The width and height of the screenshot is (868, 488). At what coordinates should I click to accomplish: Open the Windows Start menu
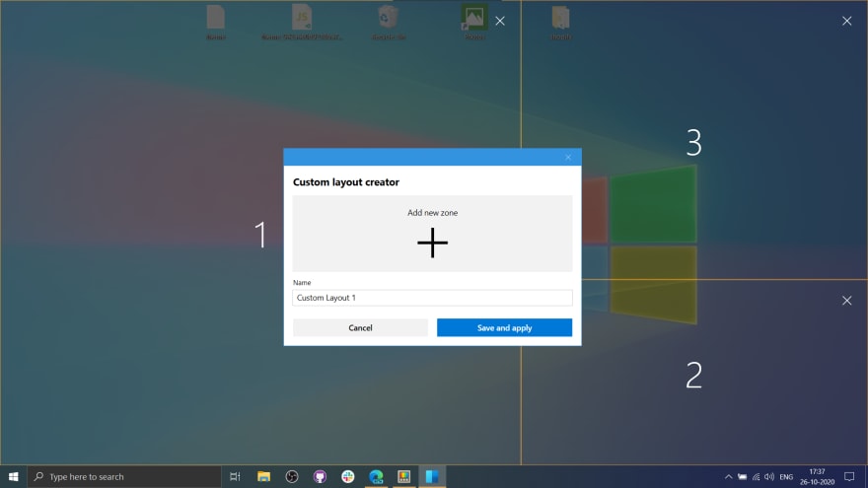(x=13, y=476)
